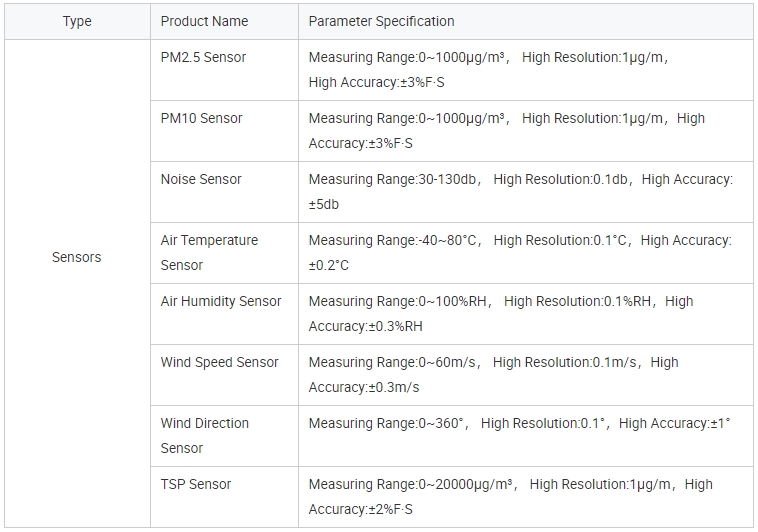This screenshot has width=758, height=532.
Task: Click the Air Temperature Sensor cell
Action: coord(209,252)
